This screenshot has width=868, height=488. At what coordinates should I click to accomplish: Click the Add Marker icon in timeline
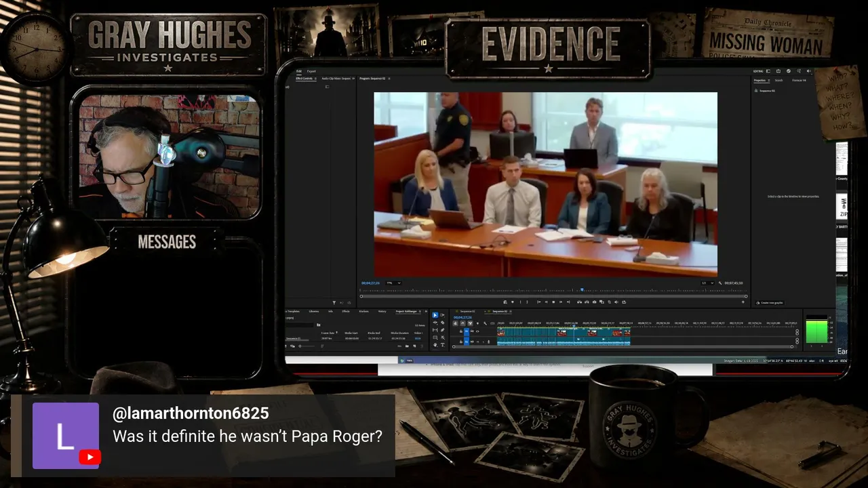pyautogui.click(x=478, y=323)
